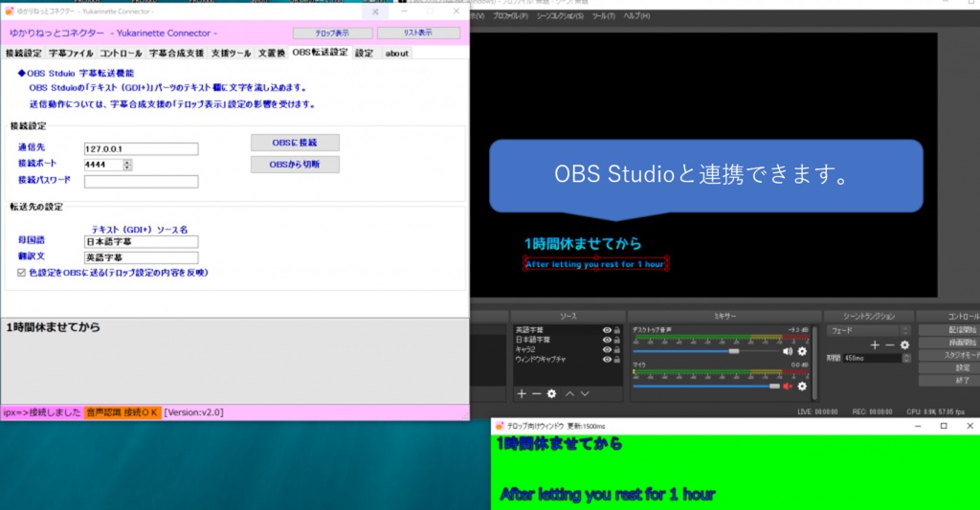The width and height of the screenshot is (980, 510).
Task: Minimize the テロップ向けウィンドウ window
Action: (918, 426)
